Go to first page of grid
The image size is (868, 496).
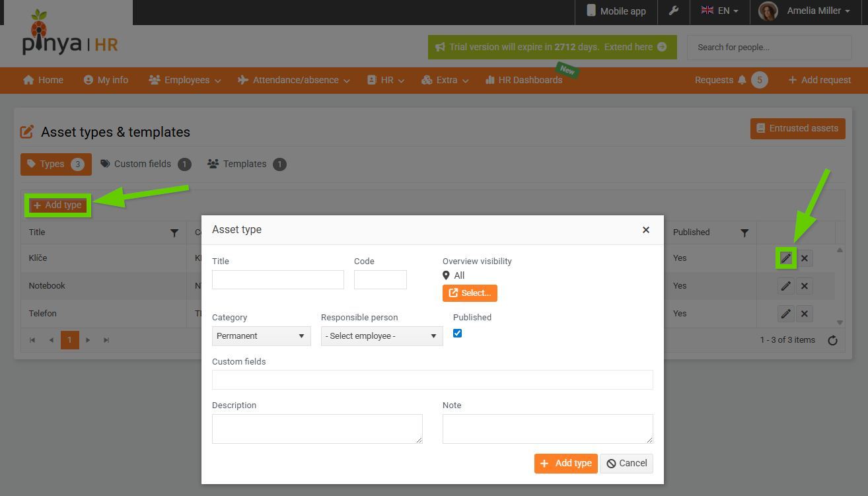click(32, 340)
